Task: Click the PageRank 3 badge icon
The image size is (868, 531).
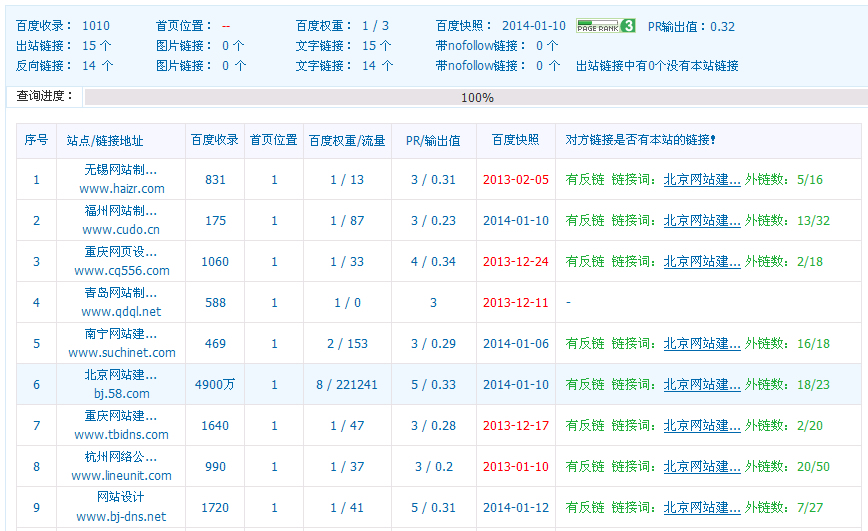Action: tap(606, 25)
